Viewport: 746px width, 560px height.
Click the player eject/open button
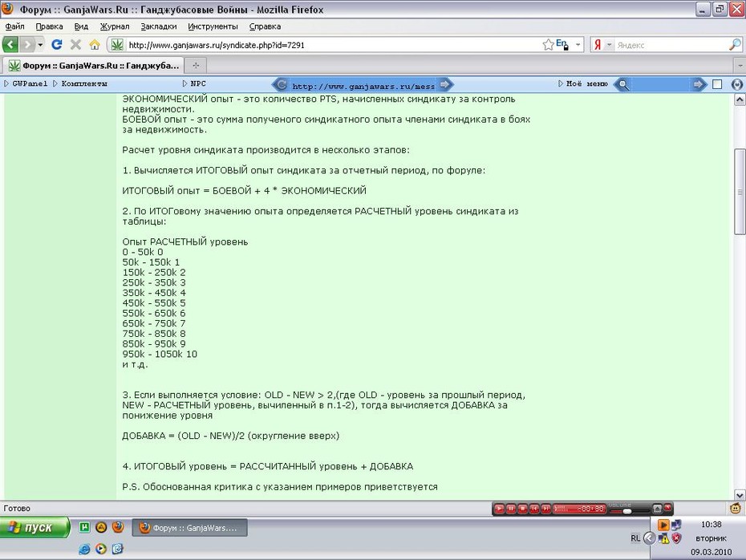[657, 509]
